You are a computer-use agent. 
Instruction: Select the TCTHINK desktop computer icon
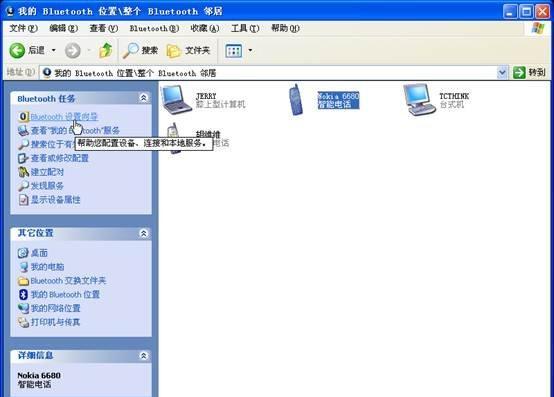[419, 100]
